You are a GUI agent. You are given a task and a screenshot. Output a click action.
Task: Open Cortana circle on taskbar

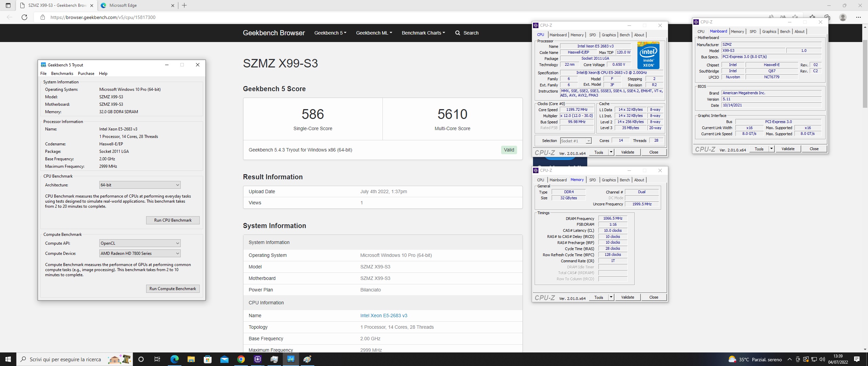coord(141,359)
